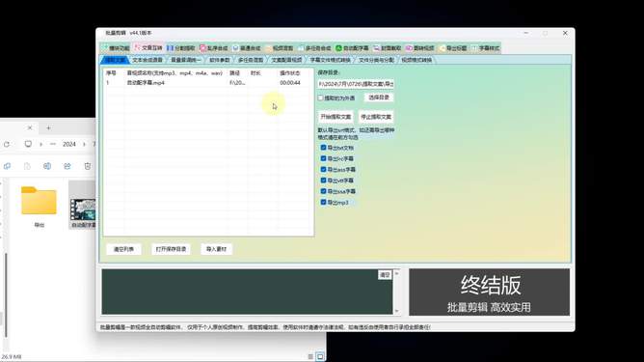
Task: Select the blue 提取文案 sub-tab
Action: [115, 60]
